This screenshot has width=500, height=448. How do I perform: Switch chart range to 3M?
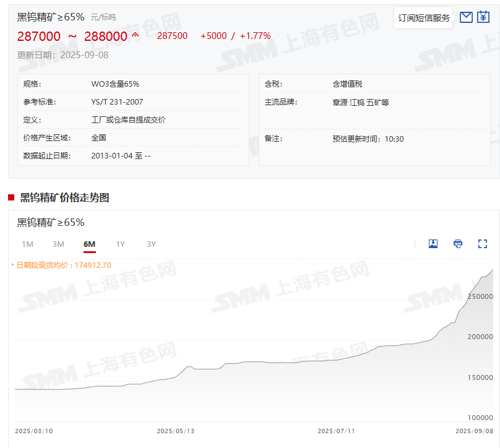click(58, 244)
